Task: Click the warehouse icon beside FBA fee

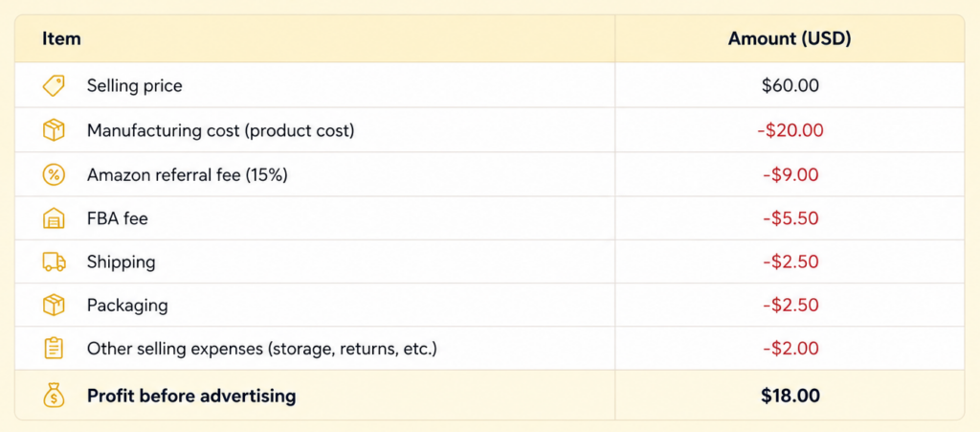Action: pos(54,218)
